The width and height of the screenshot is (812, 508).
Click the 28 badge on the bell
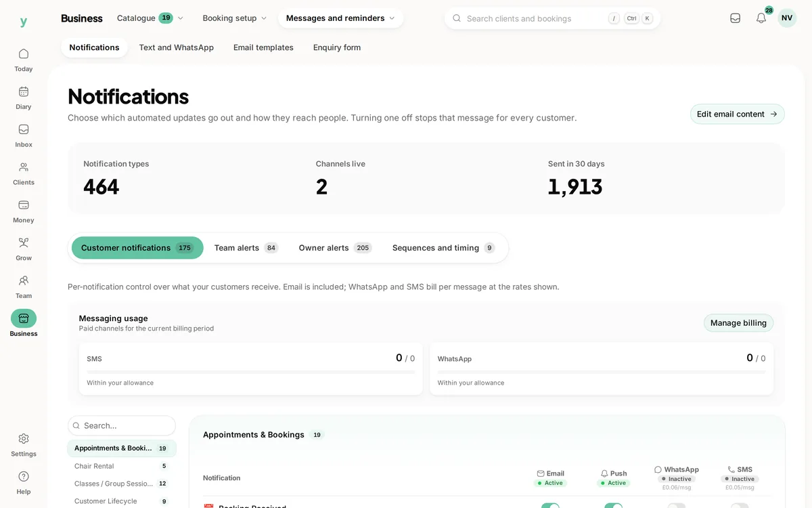769,10
